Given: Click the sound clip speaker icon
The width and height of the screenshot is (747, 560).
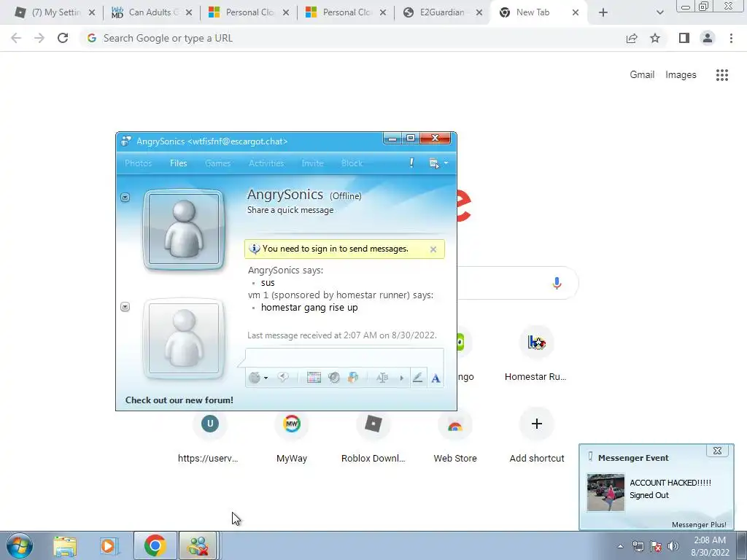Looking at the screenshot, I should coord(334,378).
